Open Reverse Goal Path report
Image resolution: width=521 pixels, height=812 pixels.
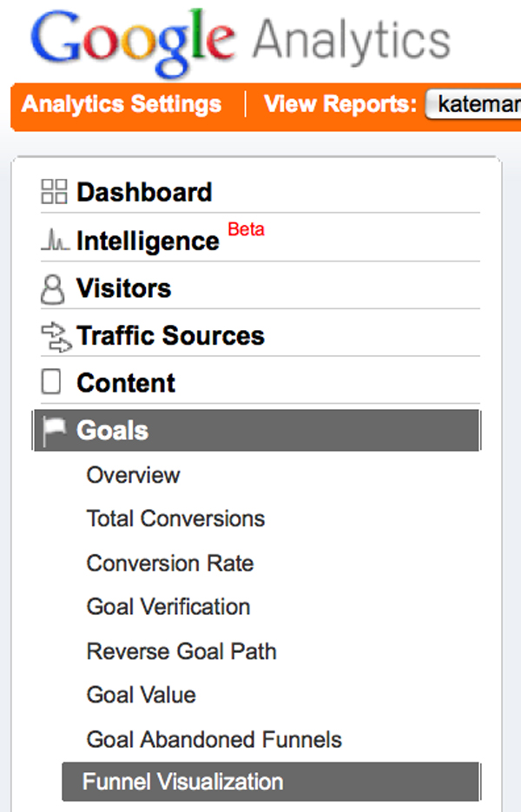[181, 650]
